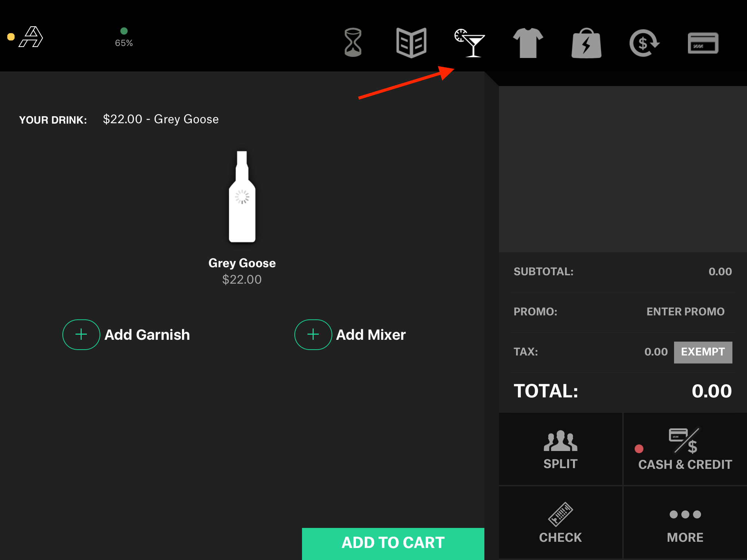
Task: Tap the Grey Goose bottle image
Action: [x=242, y=197]
